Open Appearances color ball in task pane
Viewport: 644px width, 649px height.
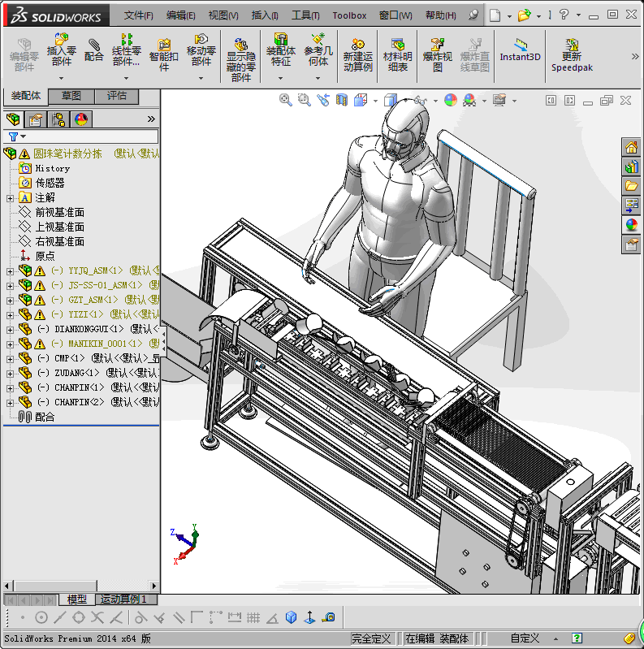click(x=631, y=225)
